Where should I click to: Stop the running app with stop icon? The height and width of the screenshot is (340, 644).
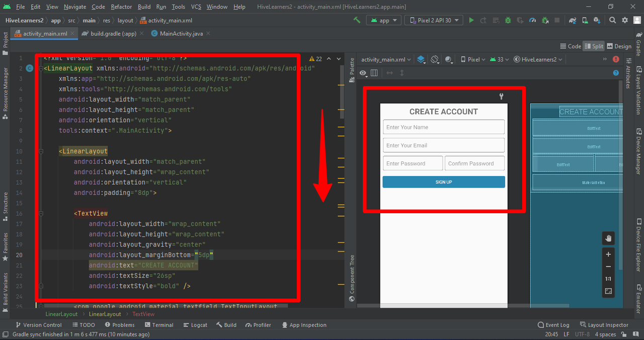tap(557, 20)
